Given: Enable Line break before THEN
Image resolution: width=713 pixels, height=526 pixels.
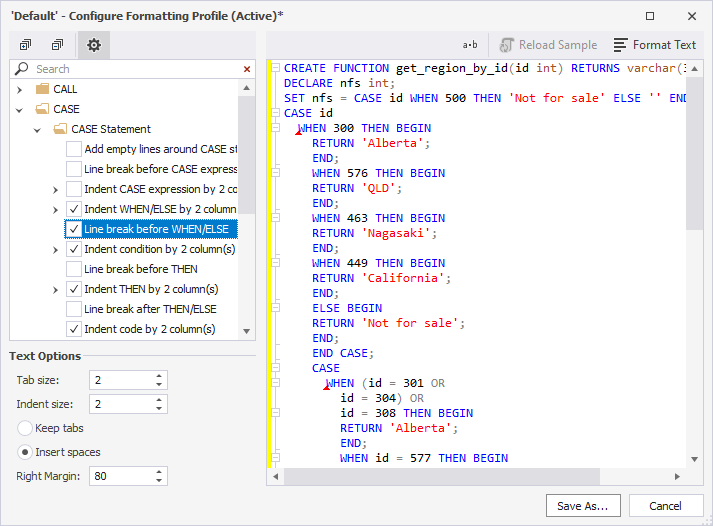Looking at the screenshot, I should [x=74, y=269].
